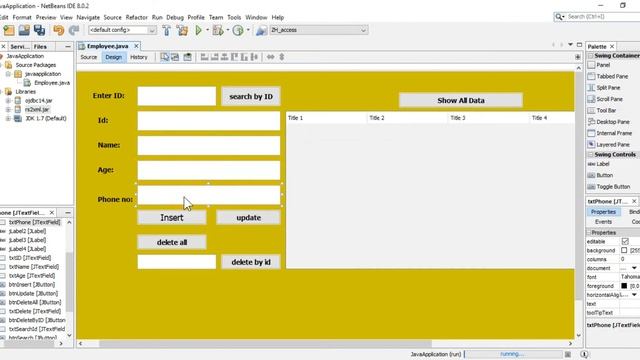Run the project with green play icon

pos(198,30)
